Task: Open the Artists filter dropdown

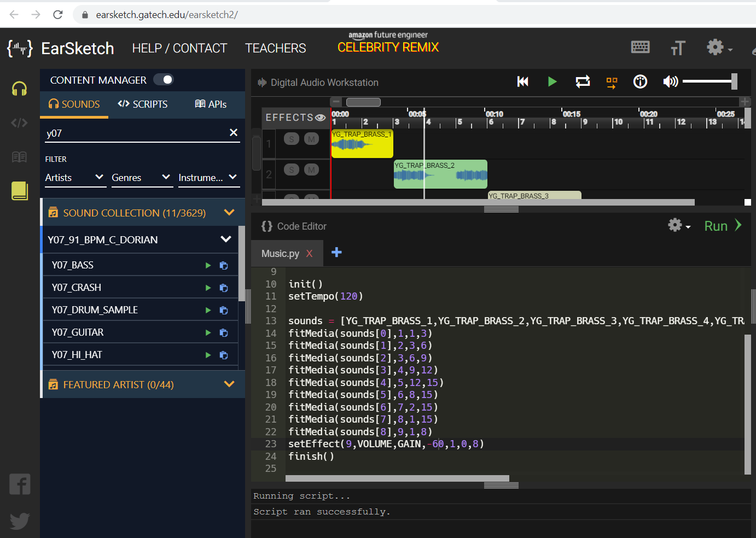Action: click(75, 178)
